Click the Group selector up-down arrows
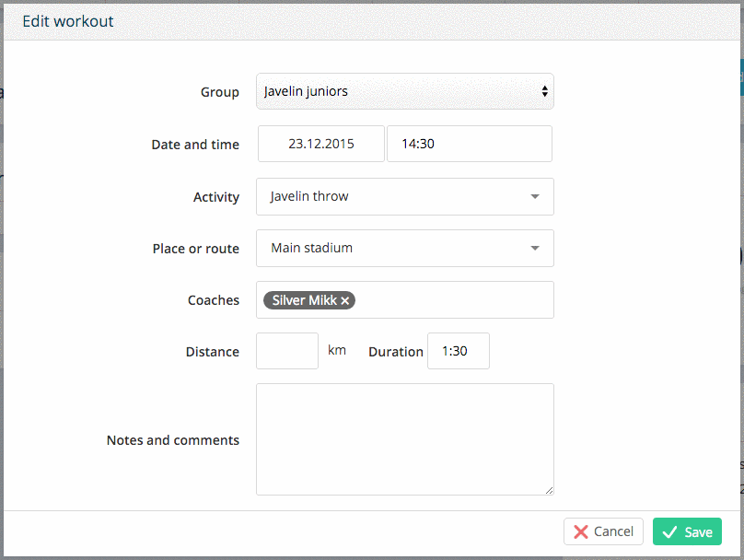Viewport: 744px width, 560px height. [x=545, y=91]
